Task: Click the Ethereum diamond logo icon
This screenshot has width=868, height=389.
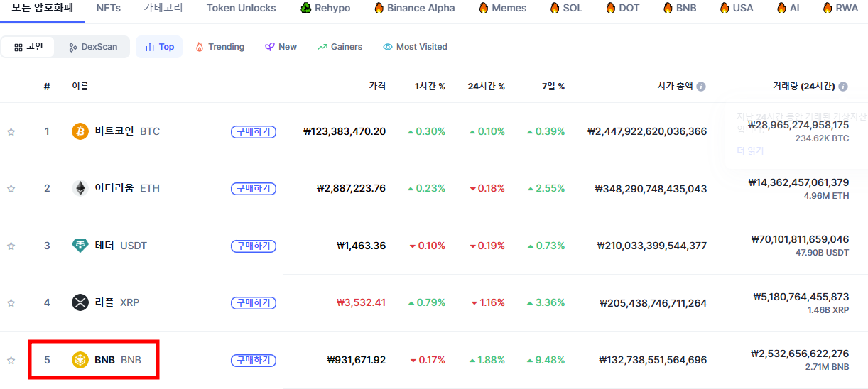Action: pos(80,188)
